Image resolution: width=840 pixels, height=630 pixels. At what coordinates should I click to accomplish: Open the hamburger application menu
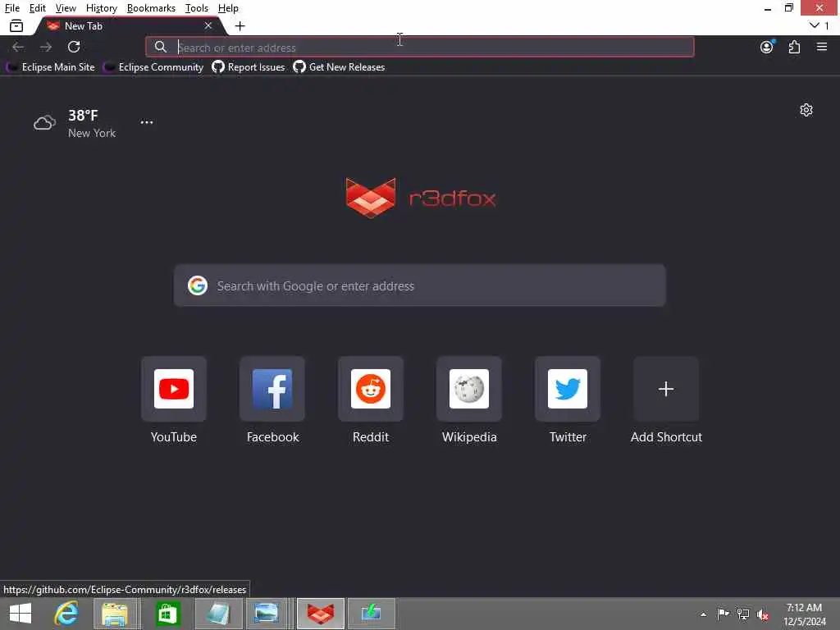coord(822,47)
